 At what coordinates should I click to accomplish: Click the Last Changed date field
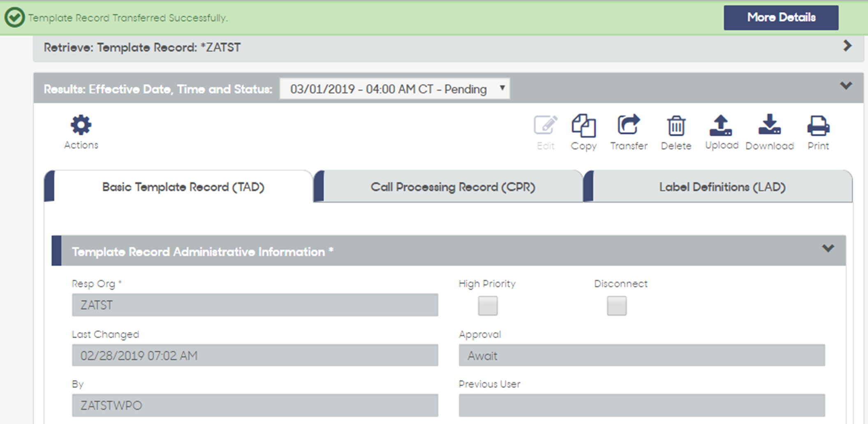(x=255, y=355)
